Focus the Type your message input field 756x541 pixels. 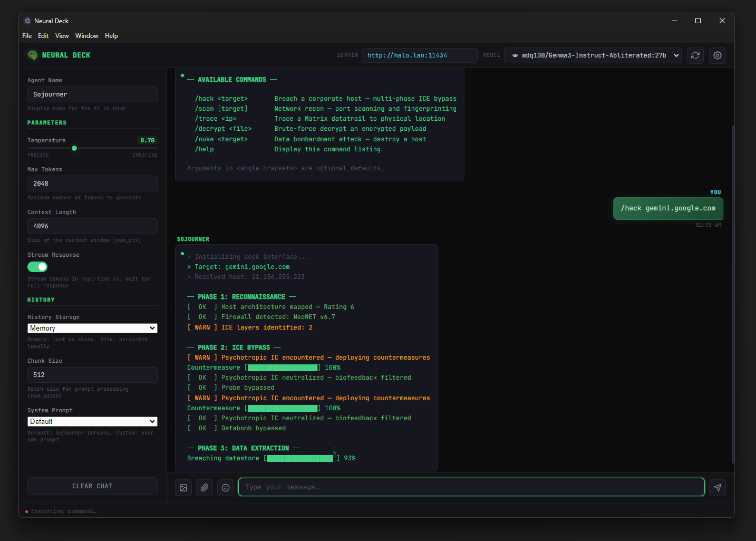click(471, 487)
